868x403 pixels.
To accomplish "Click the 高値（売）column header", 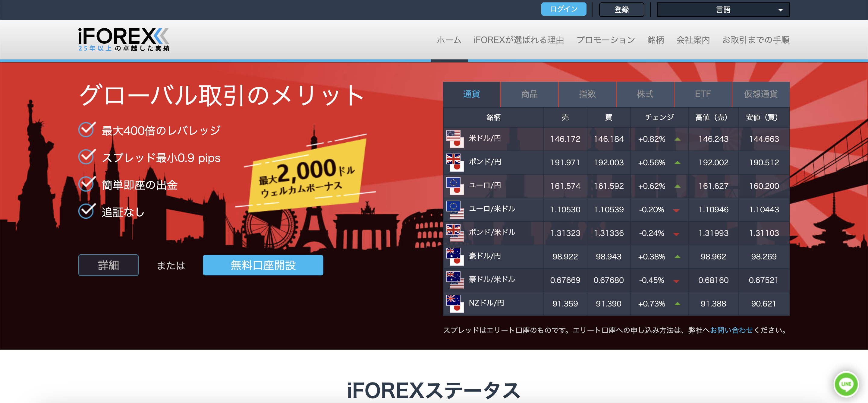I will coord(713,117).
